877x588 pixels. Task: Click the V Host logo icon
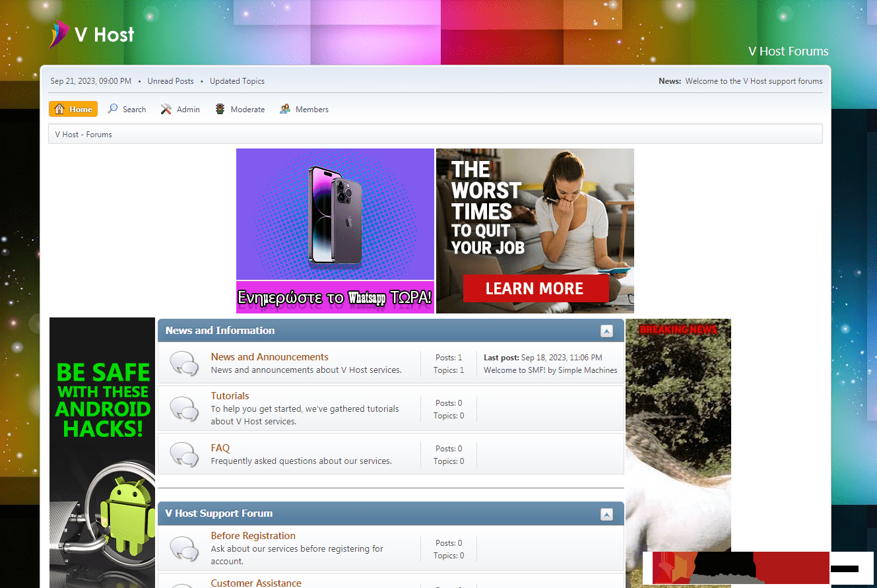coord(59,34)
